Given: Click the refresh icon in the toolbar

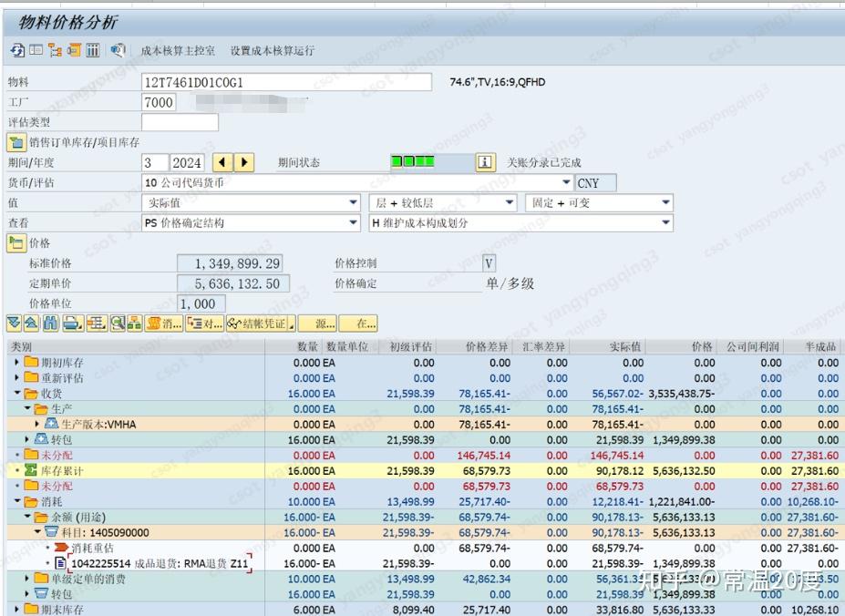Looking at the screenshot, I should (x=16, y=51).
